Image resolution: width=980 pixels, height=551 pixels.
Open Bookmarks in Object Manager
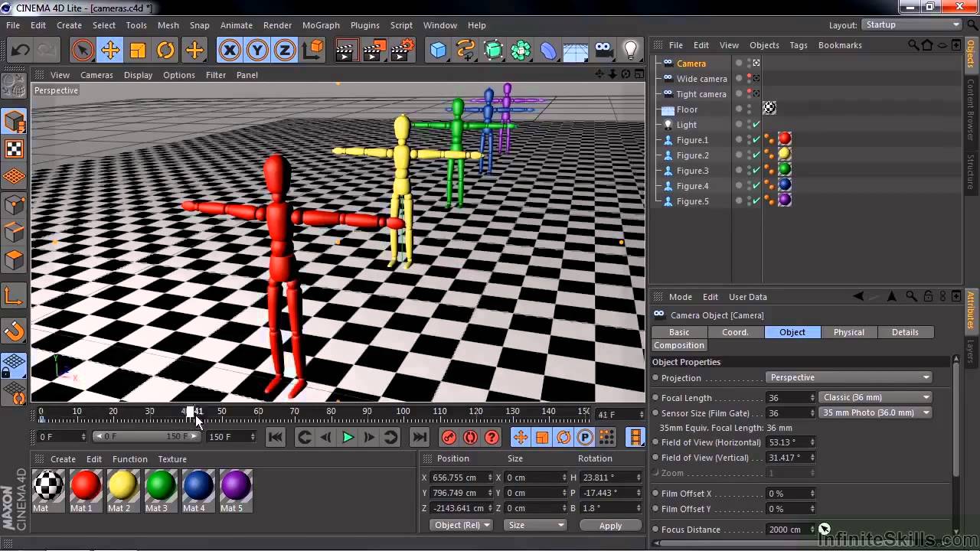(x=840, y=45)
